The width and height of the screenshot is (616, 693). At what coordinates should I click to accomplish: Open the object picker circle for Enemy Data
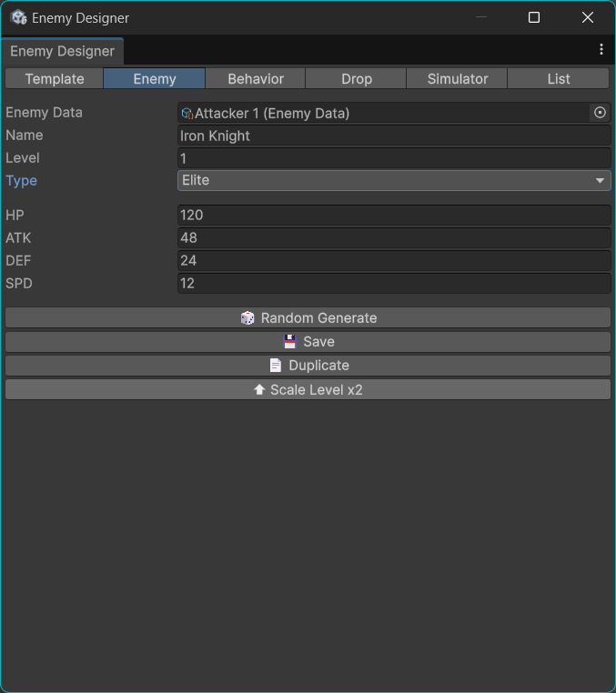click(x=600, y=113)
